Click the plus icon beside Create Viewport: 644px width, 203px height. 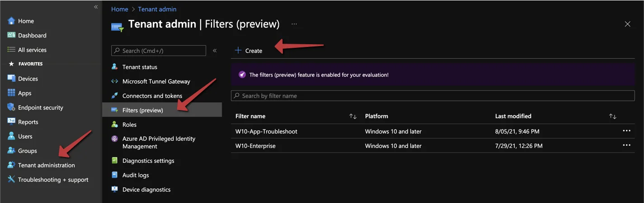pos(238,51)
